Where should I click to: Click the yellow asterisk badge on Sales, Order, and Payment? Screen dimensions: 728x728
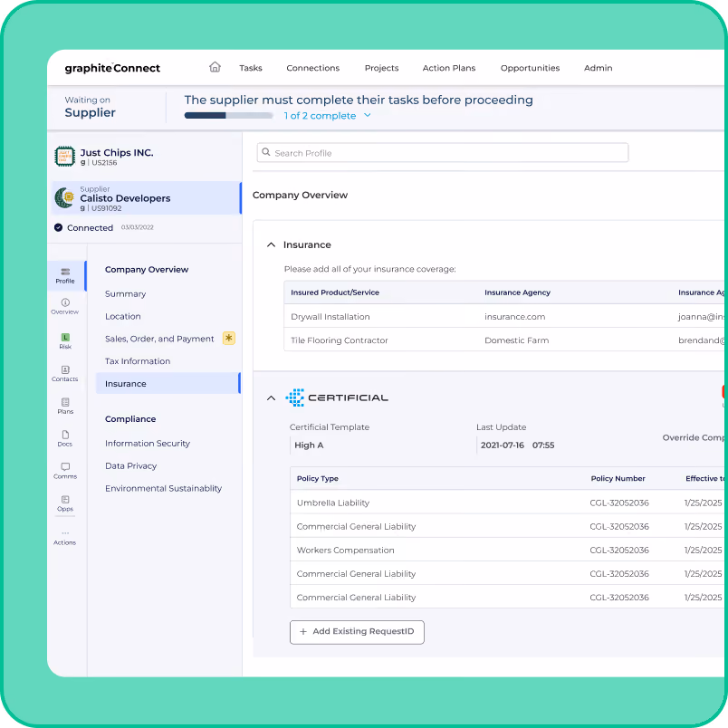229,338
